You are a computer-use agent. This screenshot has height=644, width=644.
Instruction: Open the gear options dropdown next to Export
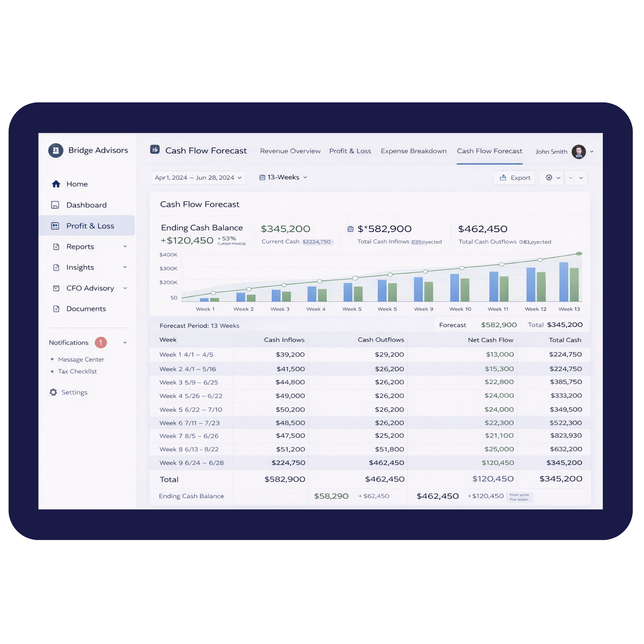552,178
